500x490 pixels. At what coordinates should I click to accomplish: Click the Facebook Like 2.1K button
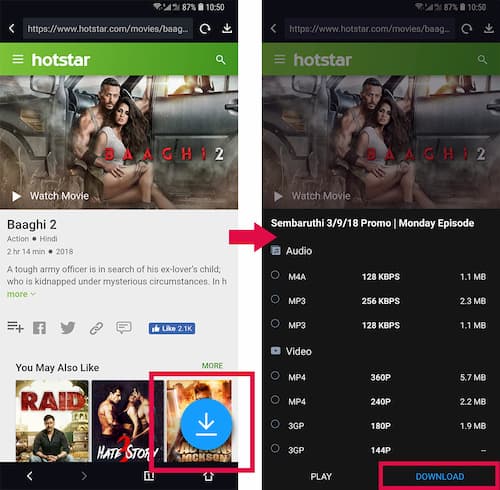[172, 328]
